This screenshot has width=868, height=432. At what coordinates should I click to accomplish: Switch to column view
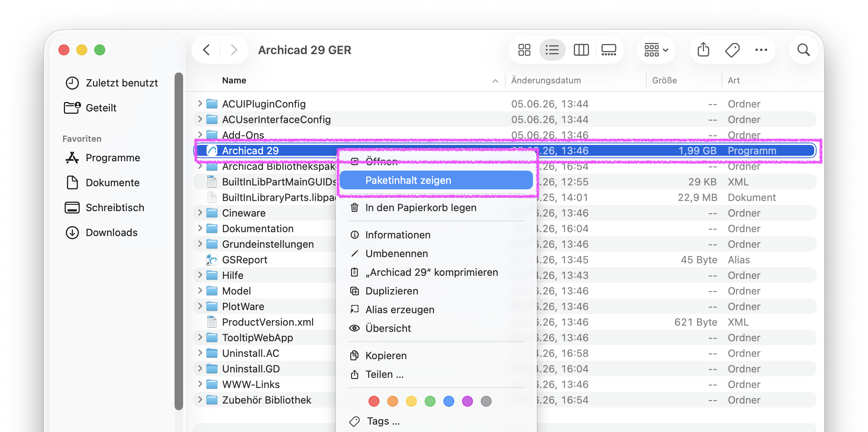(x=581, y=50)
